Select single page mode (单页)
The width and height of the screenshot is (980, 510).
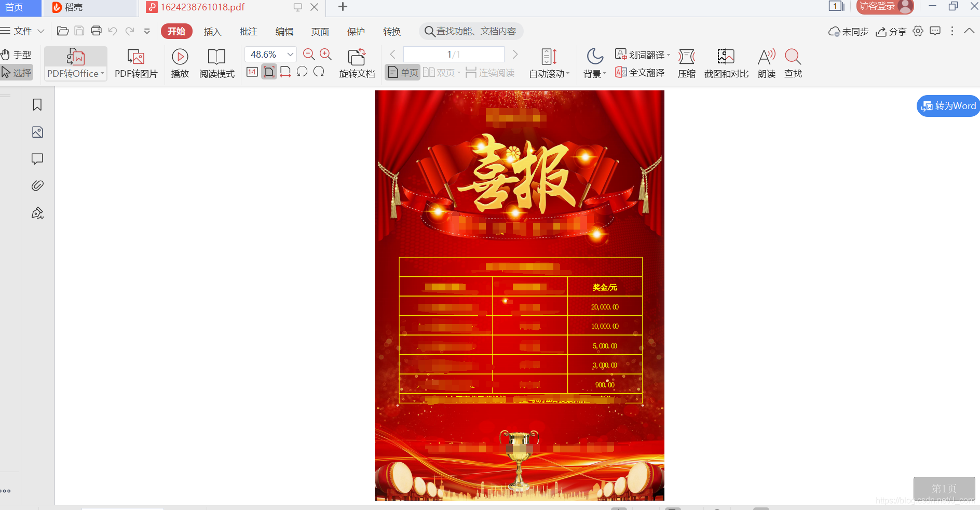tap(403, 72)
